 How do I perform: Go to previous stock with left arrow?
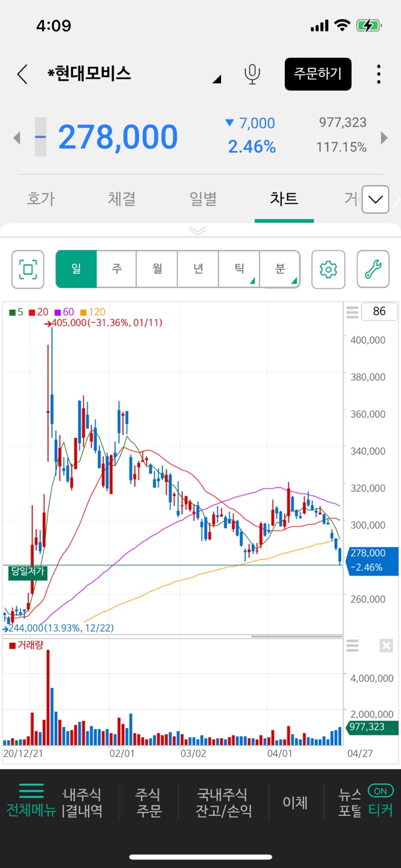[17, 138]
